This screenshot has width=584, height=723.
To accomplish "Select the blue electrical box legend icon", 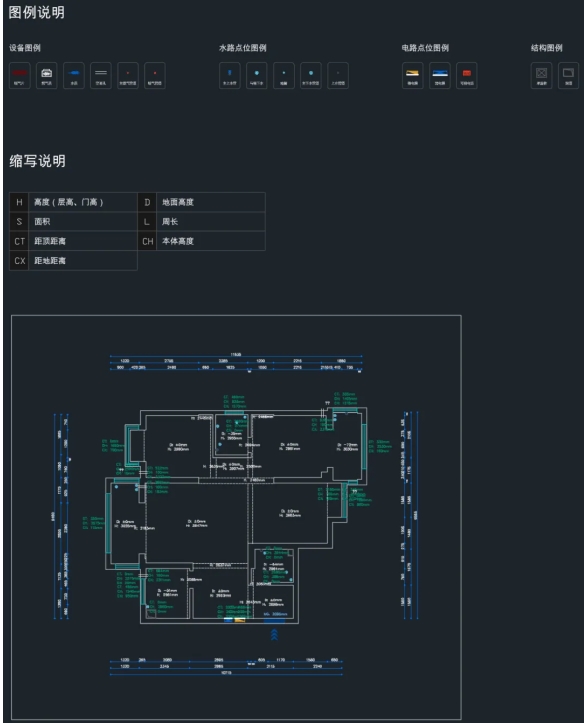I will click(x=440, y=76).
